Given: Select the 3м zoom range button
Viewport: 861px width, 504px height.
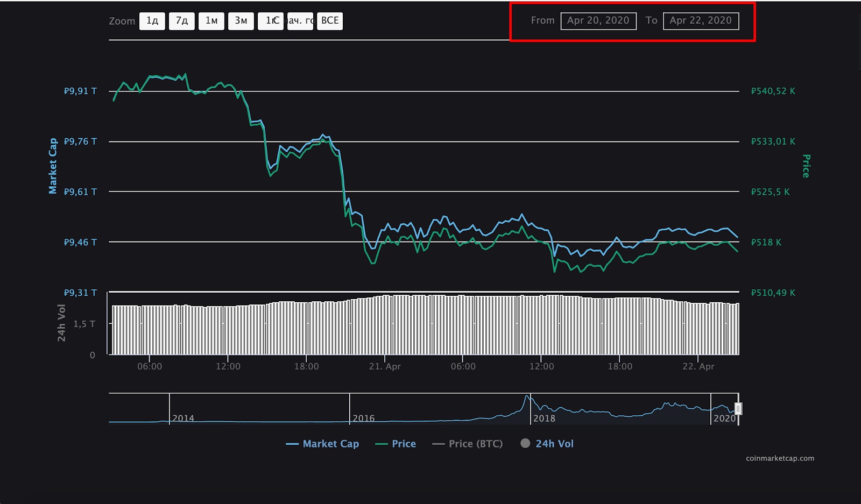Looking at the screenshot, I should [x=241, y=21].
